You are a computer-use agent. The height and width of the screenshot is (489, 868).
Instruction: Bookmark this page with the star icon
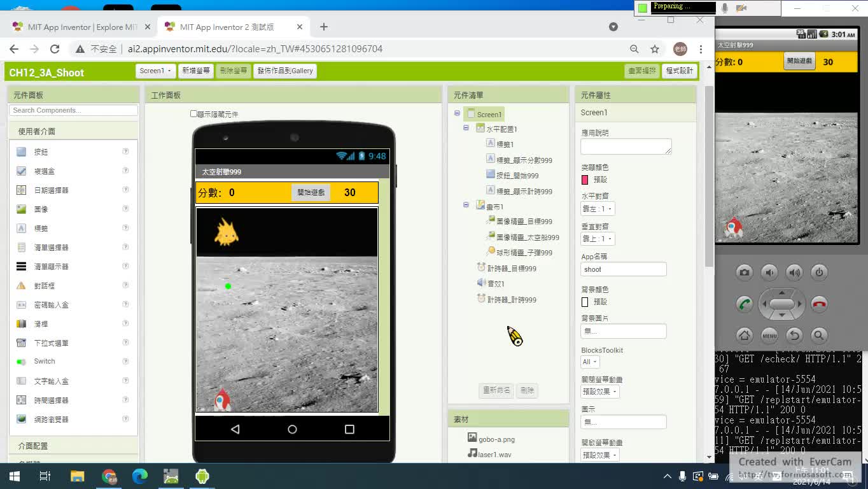coord(655,49)
